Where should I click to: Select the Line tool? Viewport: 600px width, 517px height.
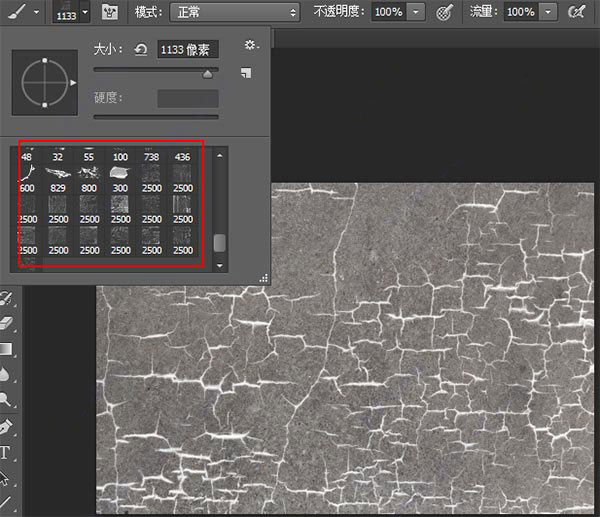point(6,503)
